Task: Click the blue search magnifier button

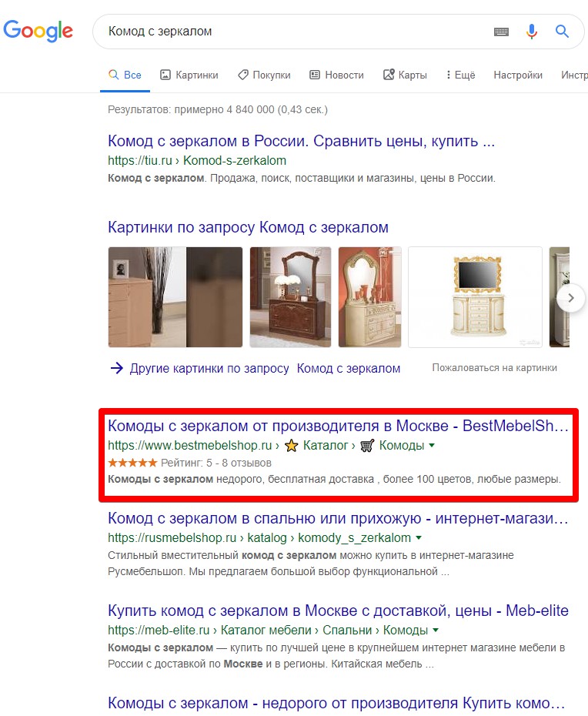Action: click(562, 31)
